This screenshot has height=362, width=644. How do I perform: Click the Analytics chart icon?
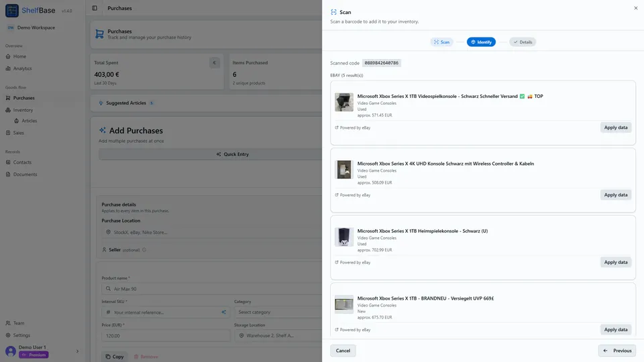(x=8, y=68)
